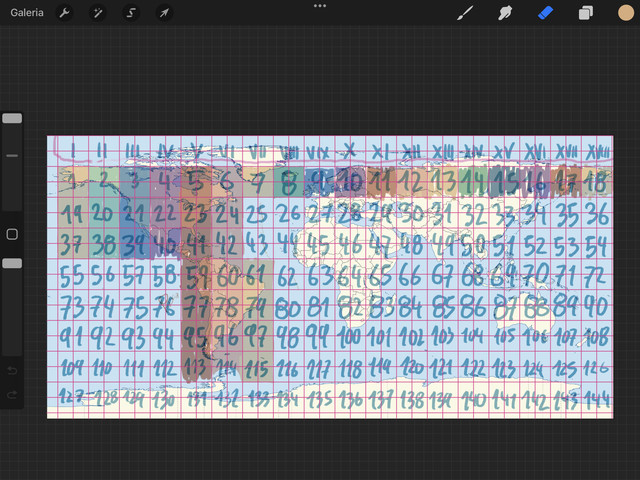The height and width of the screenshot is (480, 640).
Task: Select the Brush paint tool
Action: pos(465,13)
